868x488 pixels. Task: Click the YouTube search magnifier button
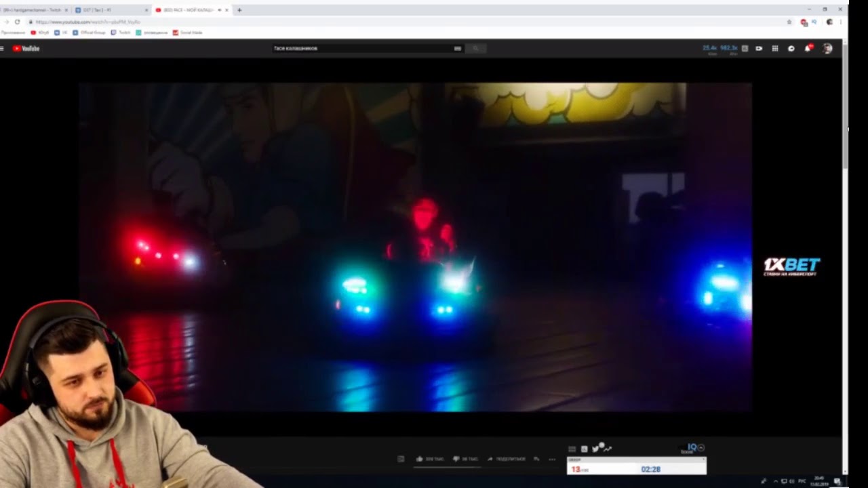coord(475,48)
